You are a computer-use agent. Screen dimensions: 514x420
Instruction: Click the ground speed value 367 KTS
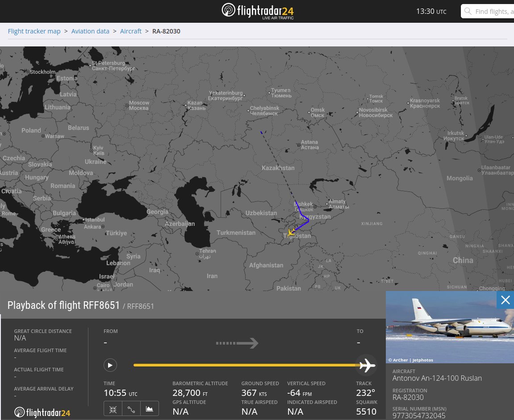[254, 393]
